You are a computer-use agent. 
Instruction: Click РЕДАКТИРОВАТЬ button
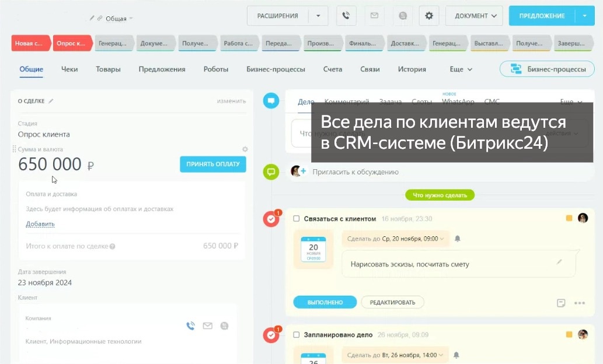393,303
